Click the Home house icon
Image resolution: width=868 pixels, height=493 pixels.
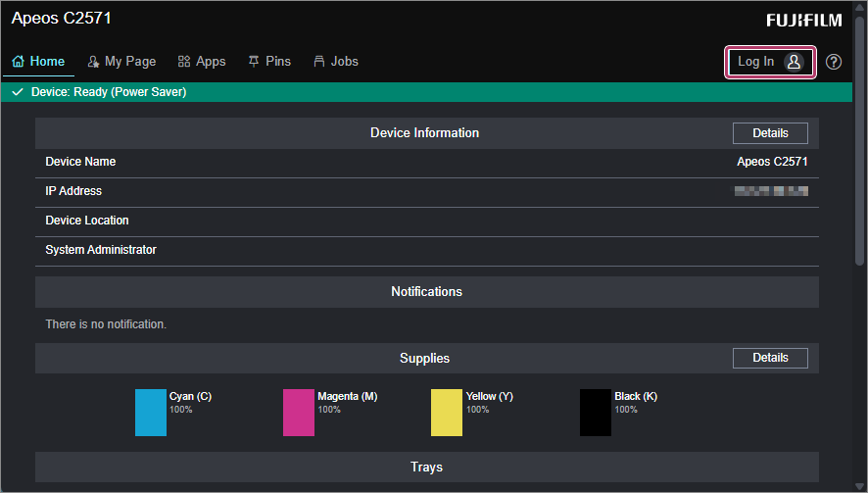click(19, 62)
